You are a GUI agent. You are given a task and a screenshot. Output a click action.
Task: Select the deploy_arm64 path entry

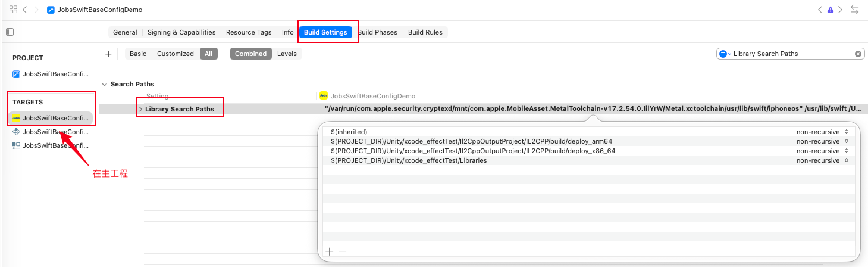click(x=471, y=141)
